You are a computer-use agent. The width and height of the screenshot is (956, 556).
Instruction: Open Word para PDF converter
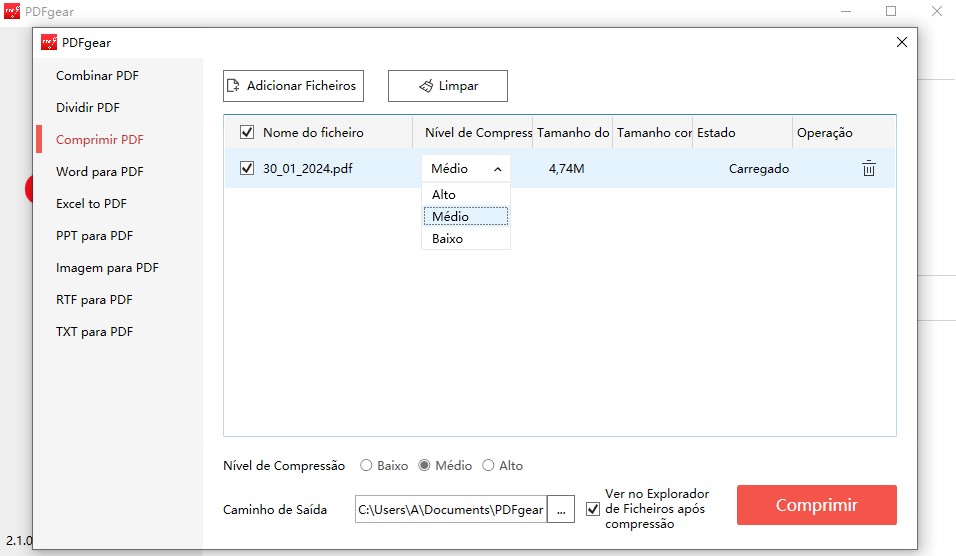[99, 171]
